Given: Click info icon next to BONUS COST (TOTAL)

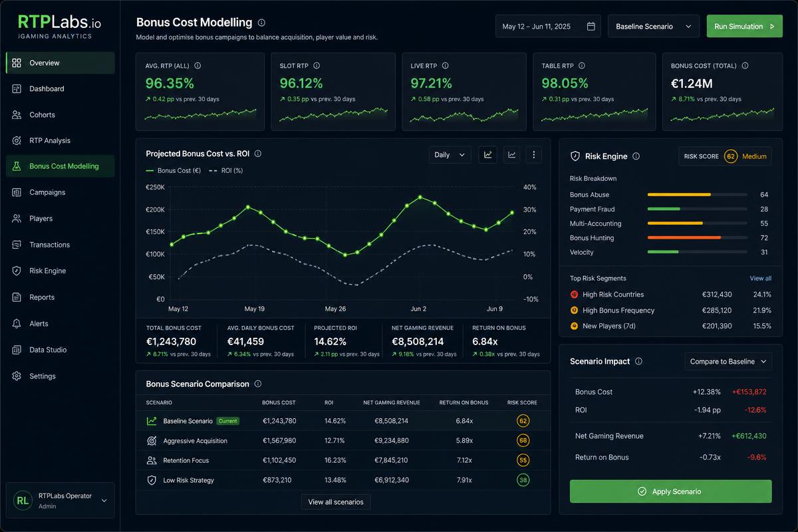Looking at the screenshot, I should 745,66.
